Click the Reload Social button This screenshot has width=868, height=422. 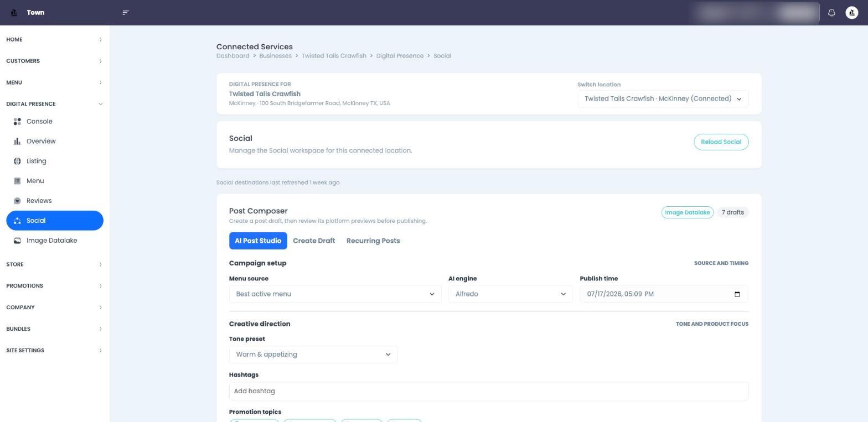(721, 142)
